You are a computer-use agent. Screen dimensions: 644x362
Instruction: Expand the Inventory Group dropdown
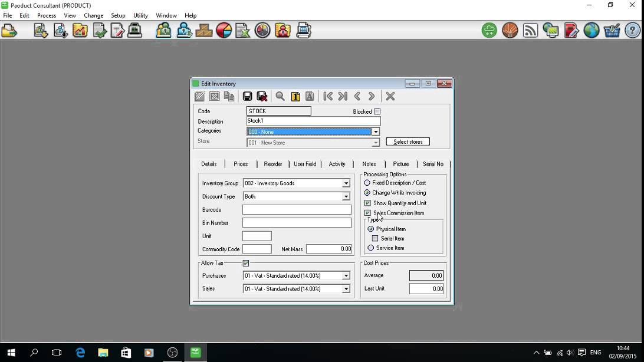coord(346,183)
